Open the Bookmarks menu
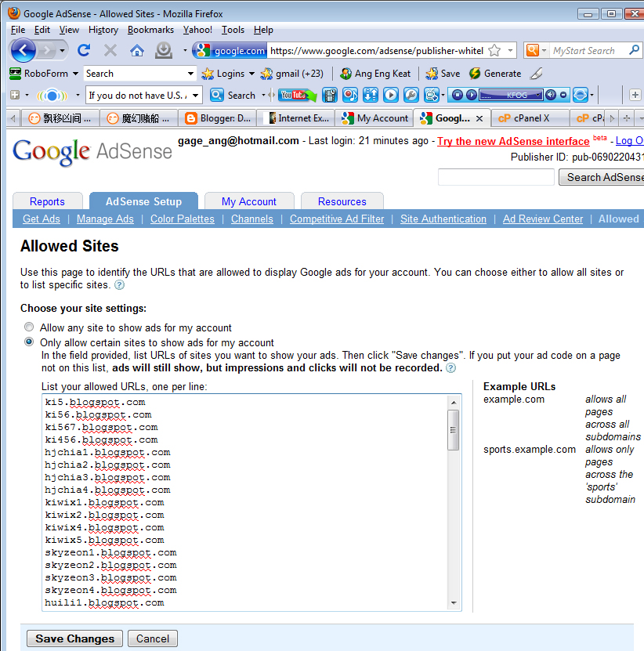Viewport: 644px width, 651px height. click(x=150, y=30)
